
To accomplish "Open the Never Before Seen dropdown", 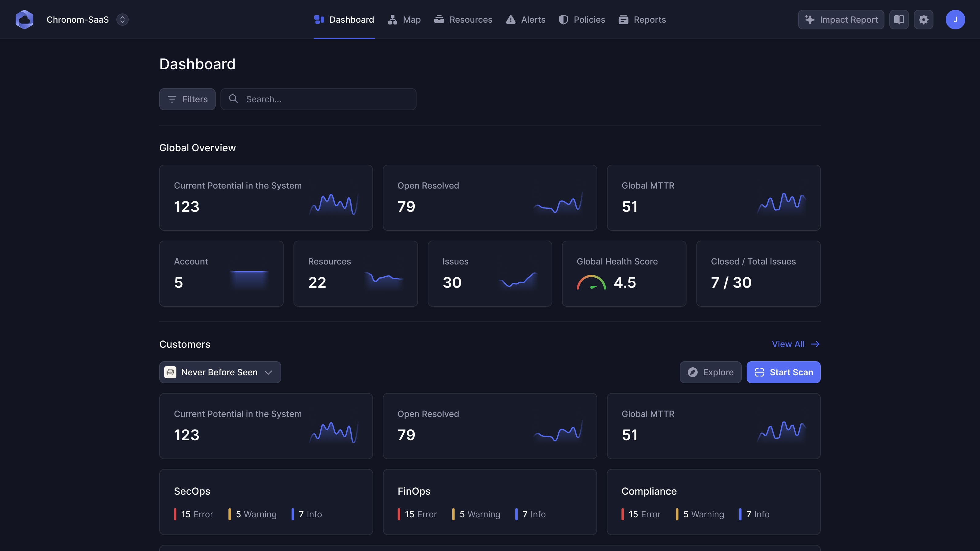I will click(220, 372).
